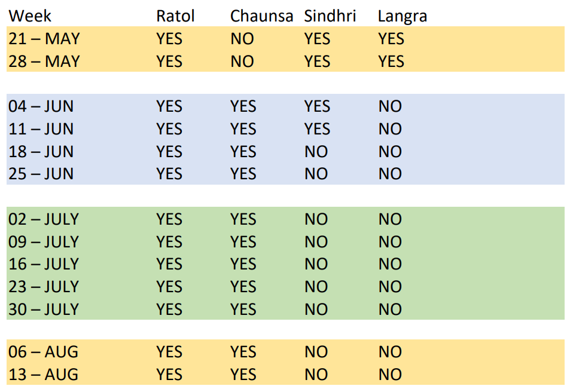Select the 06 – AUG week label
Screen dimensions: 570x392
click(43, 352)
